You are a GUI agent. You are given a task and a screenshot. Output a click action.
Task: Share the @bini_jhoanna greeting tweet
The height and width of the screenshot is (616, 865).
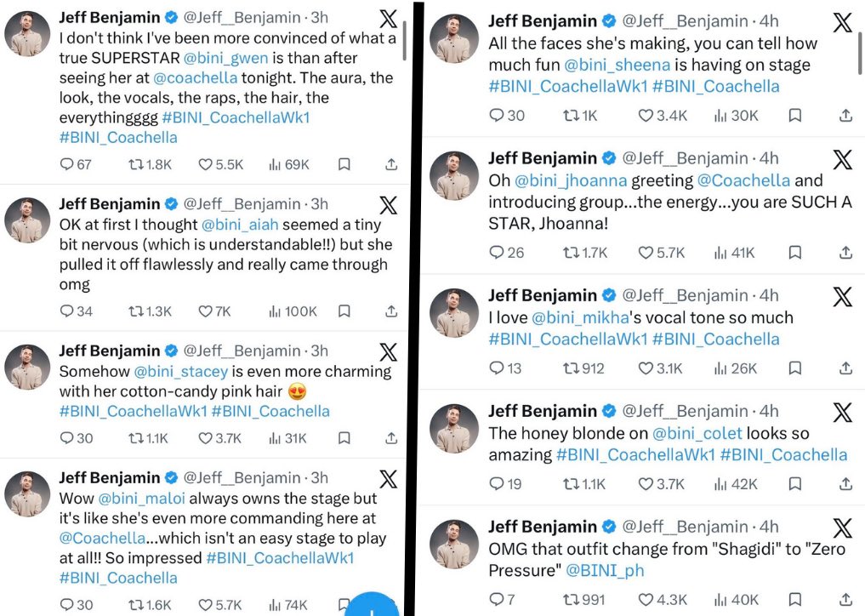click(845, 253)
